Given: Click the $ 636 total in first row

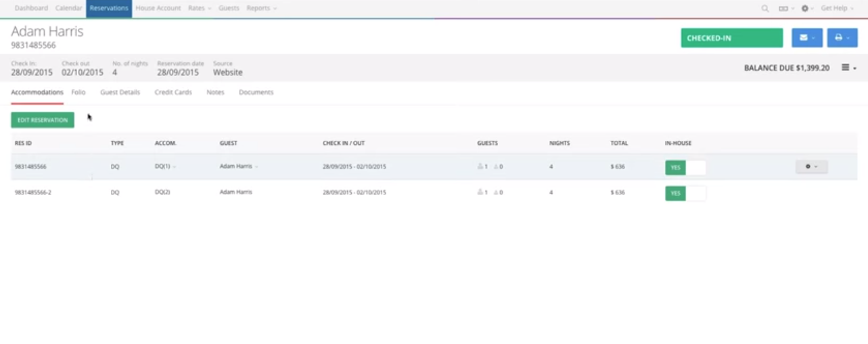Looking at the screenshot, I should (618, 167).
